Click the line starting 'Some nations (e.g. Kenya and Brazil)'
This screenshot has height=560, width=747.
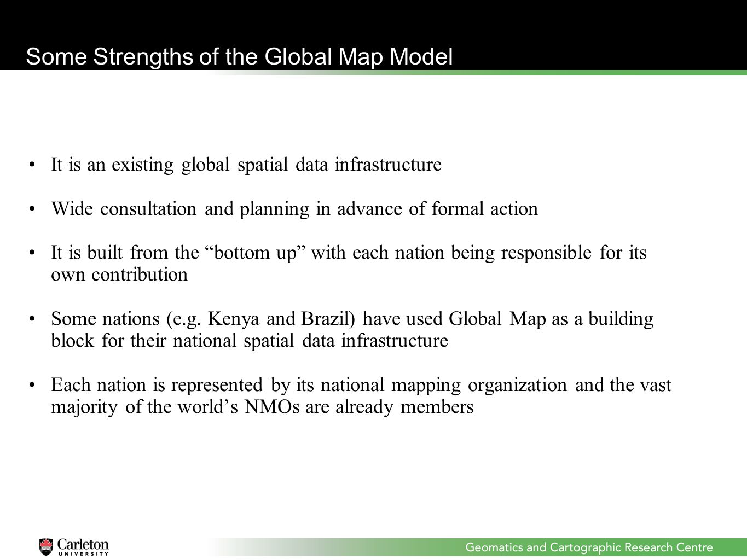tap(352, 319)
